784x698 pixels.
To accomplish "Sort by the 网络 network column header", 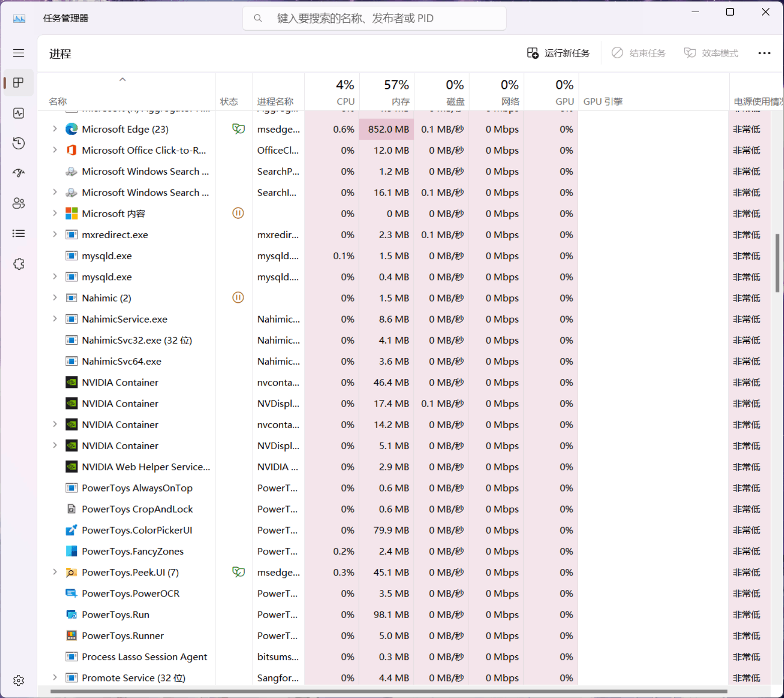I will 496,91.
